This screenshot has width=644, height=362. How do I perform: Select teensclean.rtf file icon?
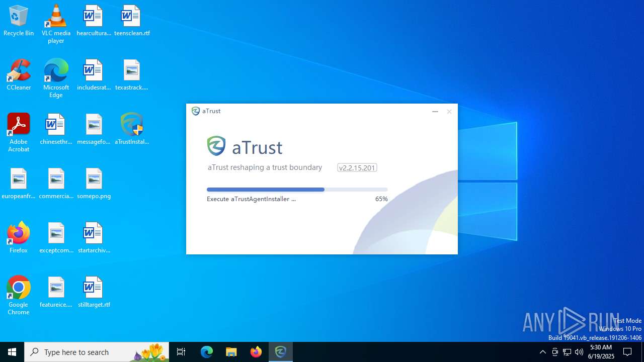[x=132, y=21]
